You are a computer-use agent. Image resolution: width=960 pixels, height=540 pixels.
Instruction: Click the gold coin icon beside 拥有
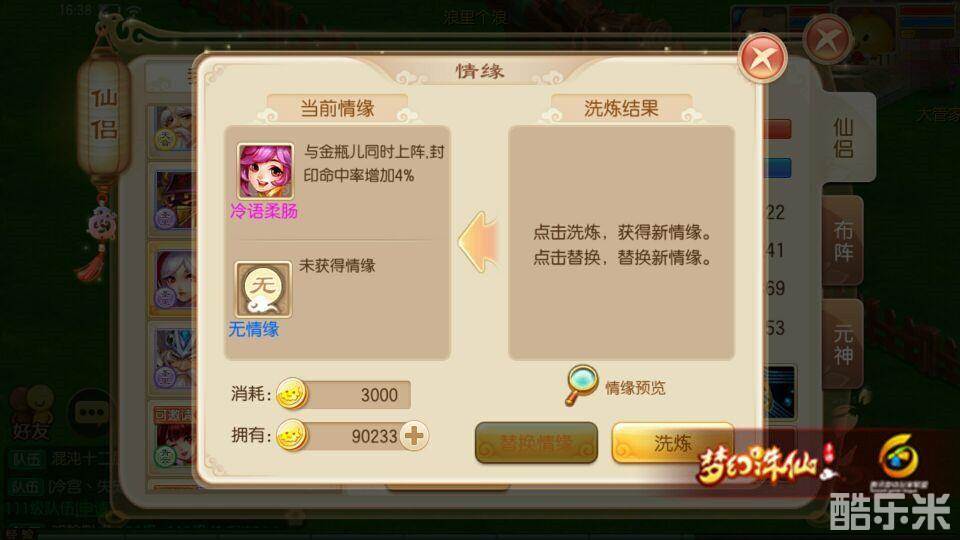click(x=292, y=436)
